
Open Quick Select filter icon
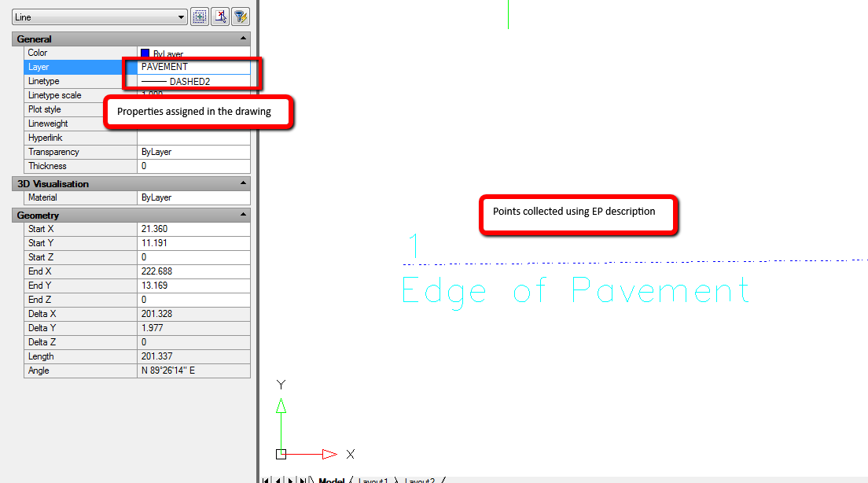click(x=241, y=17)
